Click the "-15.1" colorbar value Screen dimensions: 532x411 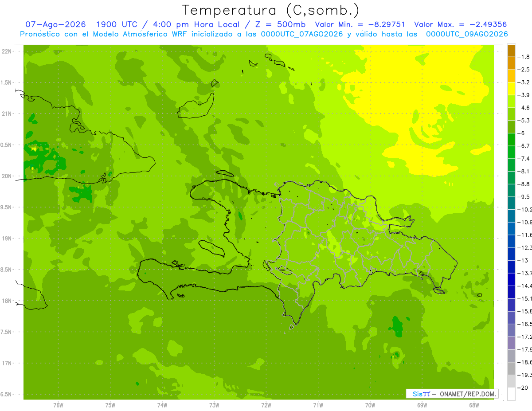point(525,298)
